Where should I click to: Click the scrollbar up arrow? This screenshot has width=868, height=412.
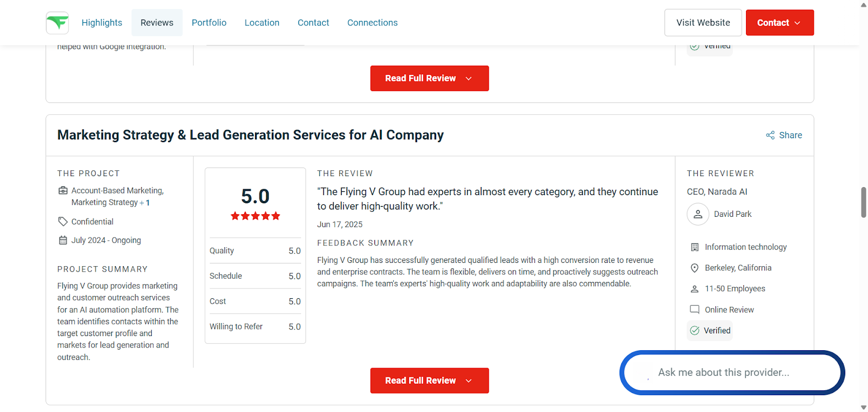point(864,4)
